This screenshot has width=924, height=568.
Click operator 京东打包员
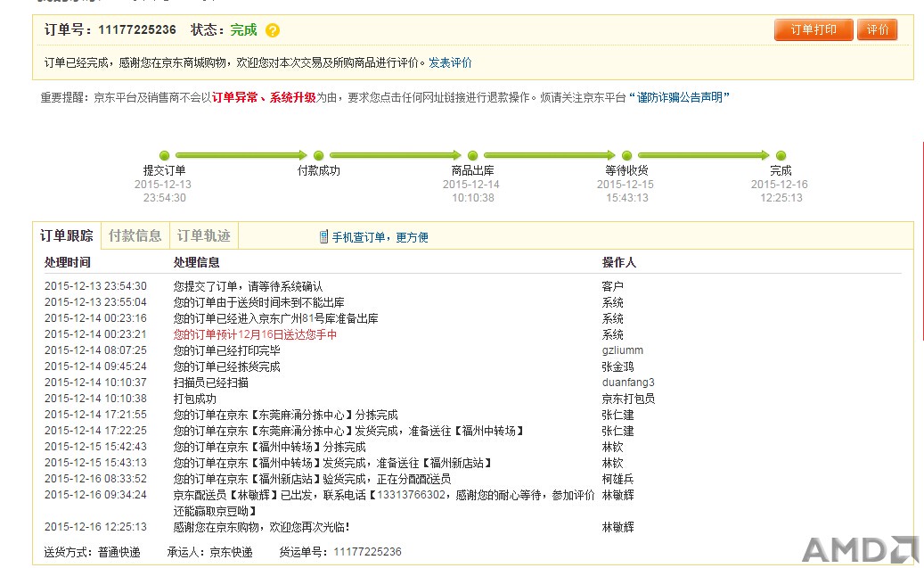point(628,398)
